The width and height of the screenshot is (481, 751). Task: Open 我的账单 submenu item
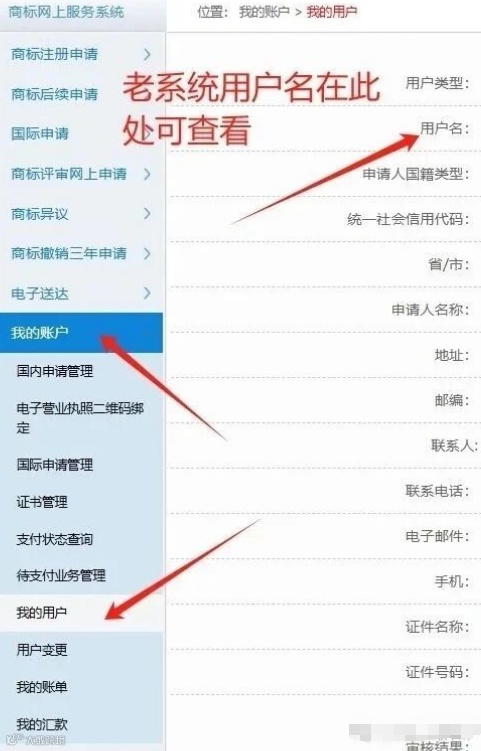(x=42, y=687)
